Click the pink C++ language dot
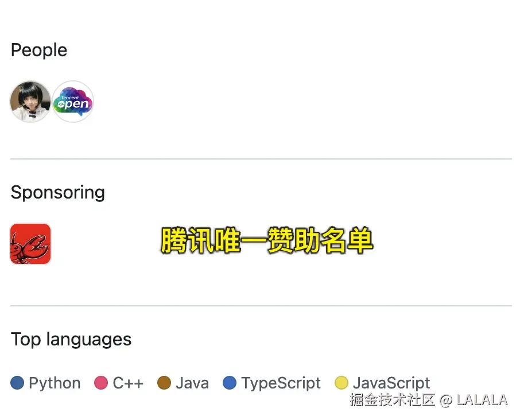Image resolution: width=520 pixels, height=420 pixels. click(101, 383)
